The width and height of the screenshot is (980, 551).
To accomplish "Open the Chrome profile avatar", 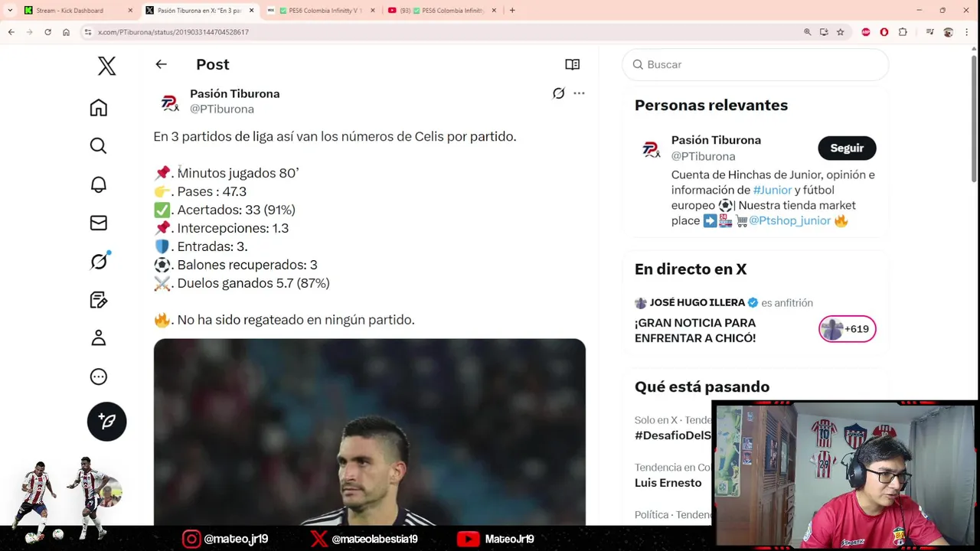I will (x=948, y=32).
